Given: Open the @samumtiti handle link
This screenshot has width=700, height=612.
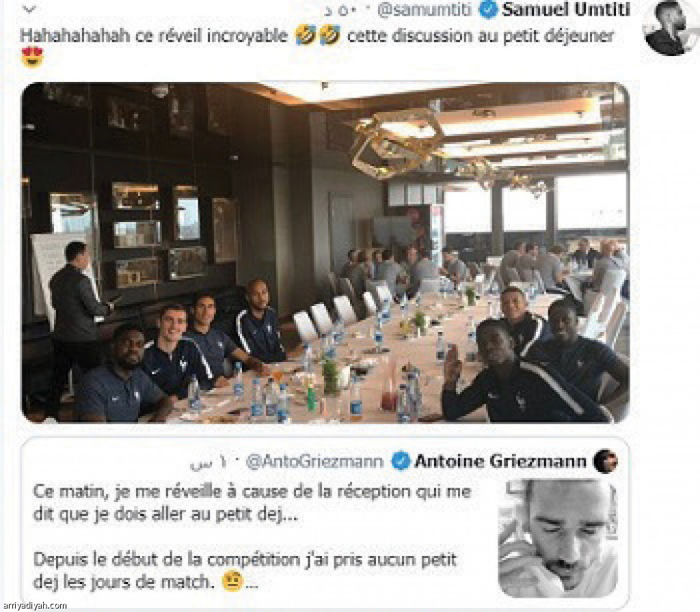Looking at the screenshot, I should point(424,10).
